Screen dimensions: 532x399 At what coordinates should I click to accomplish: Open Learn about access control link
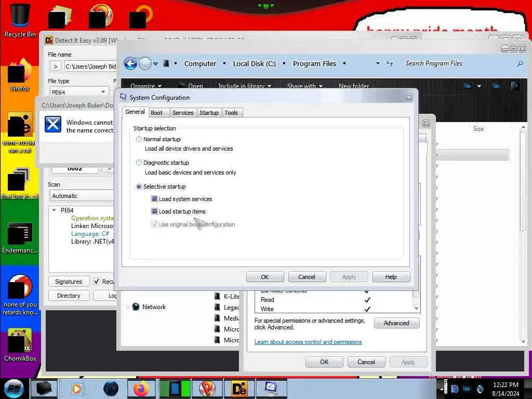308,342
